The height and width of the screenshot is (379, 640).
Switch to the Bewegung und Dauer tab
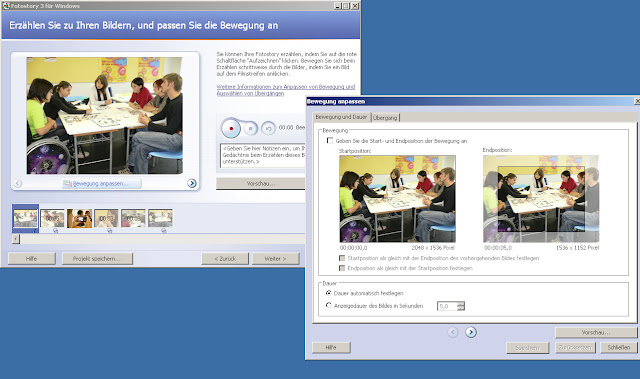coord(341,117)
